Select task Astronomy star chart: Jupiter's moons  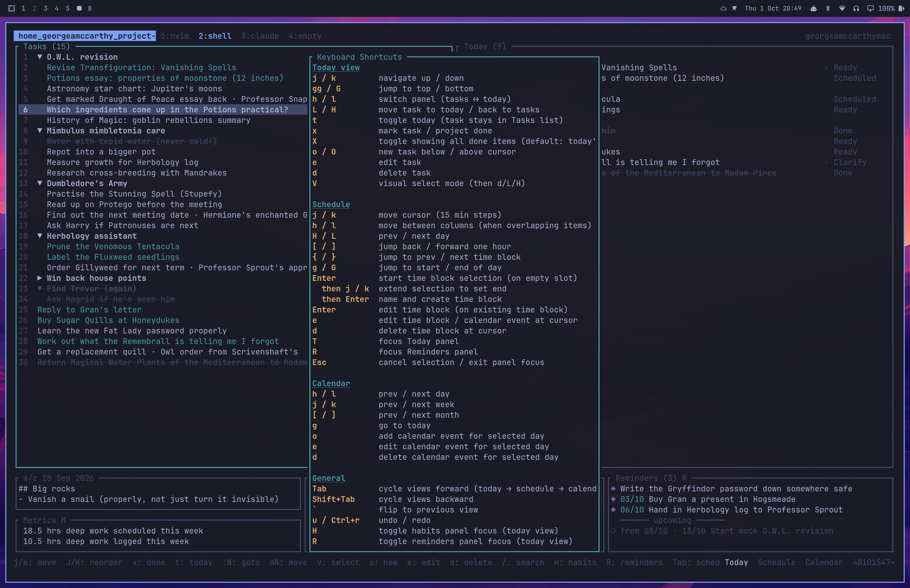(134, 89)
